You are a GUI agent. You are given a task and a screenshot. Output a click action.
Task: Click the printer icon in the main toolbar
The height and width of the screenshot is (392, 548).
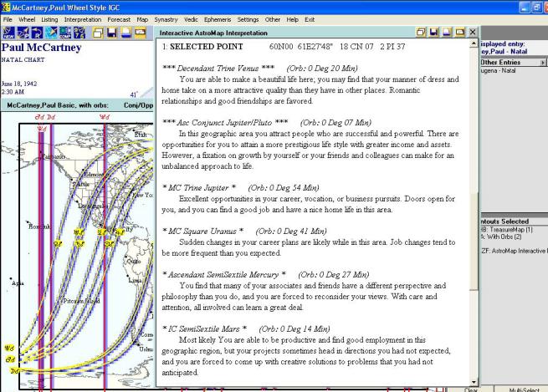126,33
